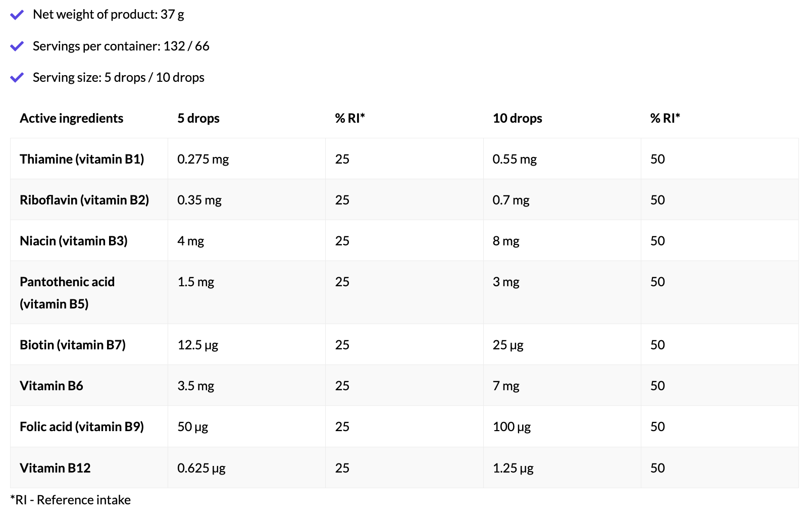Click the 100 µg folic acid value
The image size is (812, 522).
(512, 427)
